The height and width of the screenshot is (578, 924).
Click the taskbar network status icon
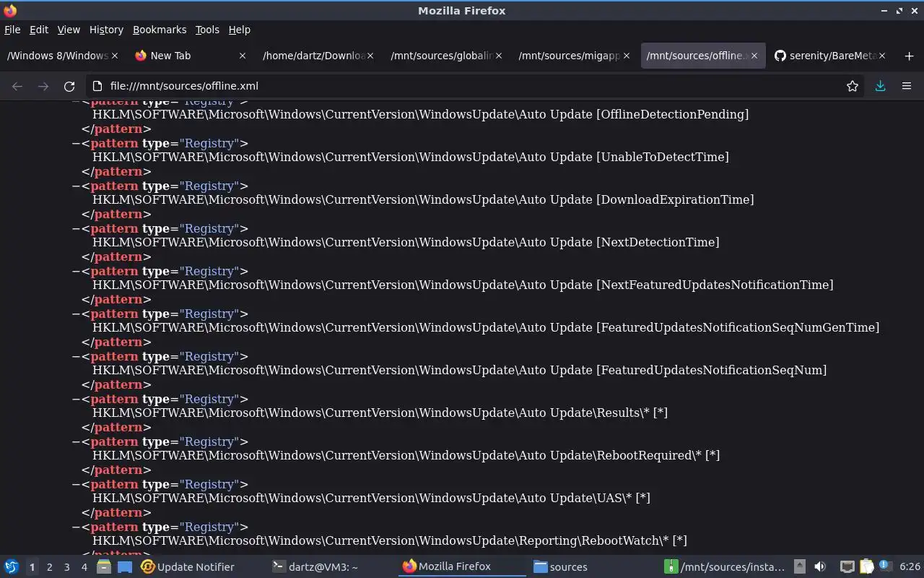tap(847, 567)
